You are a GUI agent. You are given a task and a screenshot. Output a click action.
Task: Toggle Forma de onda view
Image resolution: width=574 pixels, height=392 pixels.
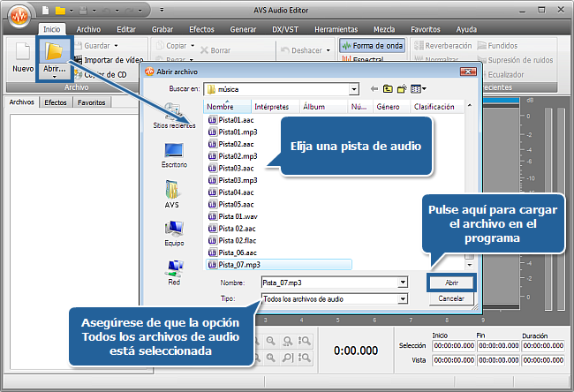click(373, 46)
